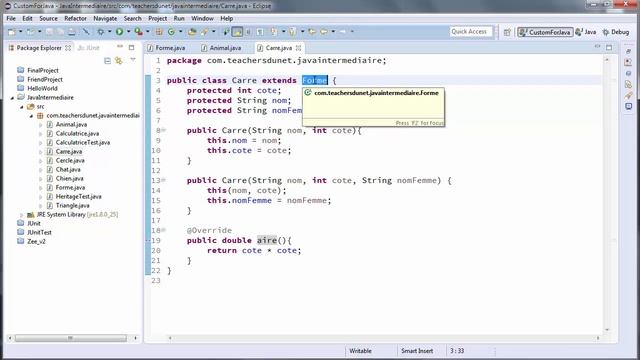Click editor horizontal scrollbar right arrow

598,338
